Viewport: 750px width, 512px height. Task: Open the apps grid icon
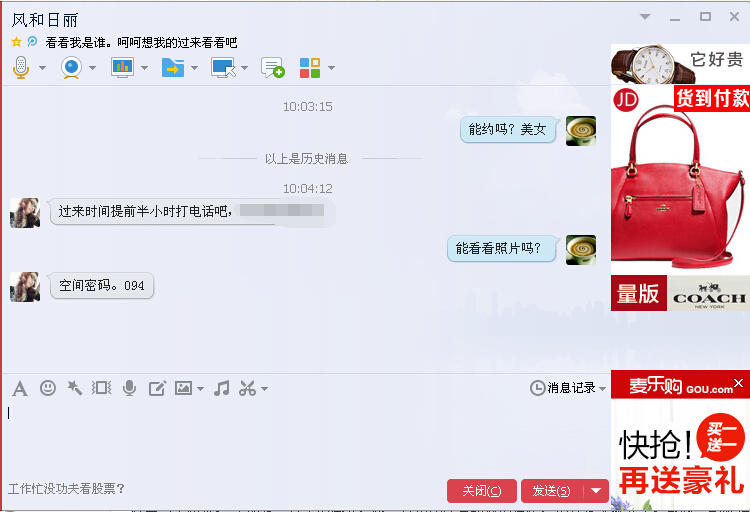[x=310, y=67]
